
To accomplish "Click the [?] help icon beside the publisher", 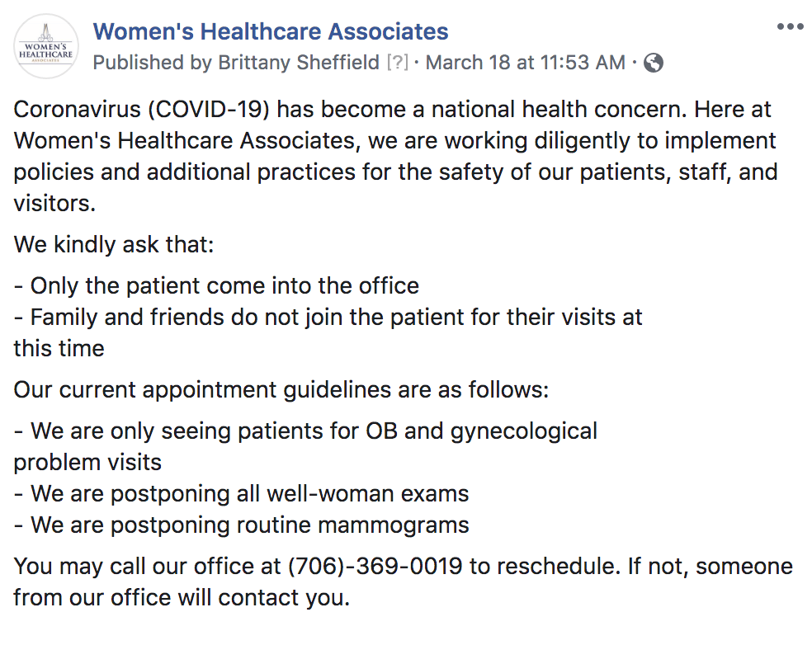I will (398, 63).
